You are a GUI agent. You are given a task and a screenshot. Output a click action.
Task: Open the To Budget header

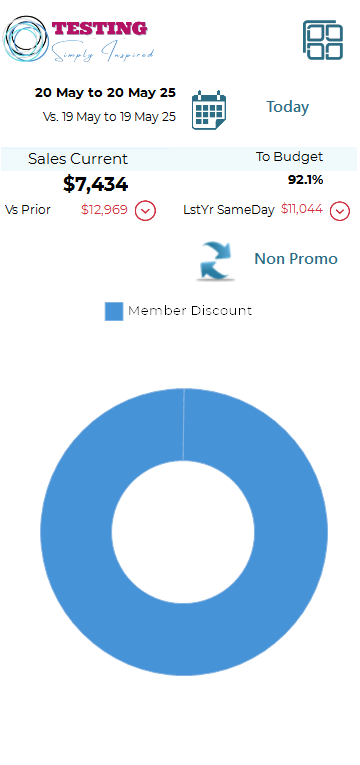pos(289,157)
